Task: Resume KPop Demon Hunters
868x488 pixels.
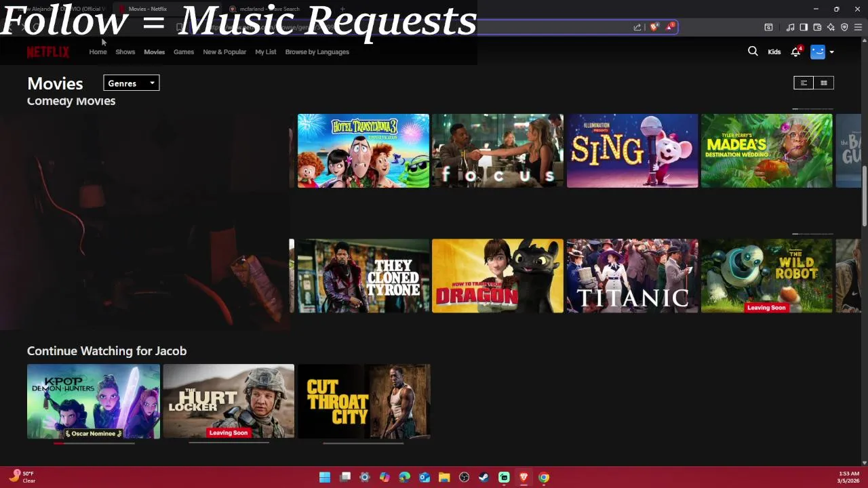Action: [x=94, y=401]
